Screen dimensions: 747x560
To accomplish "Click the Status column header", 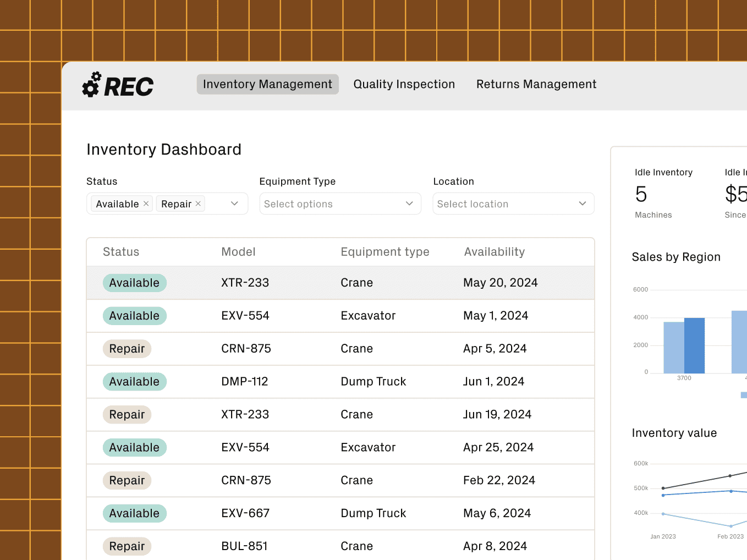I will tap(120, 251).
